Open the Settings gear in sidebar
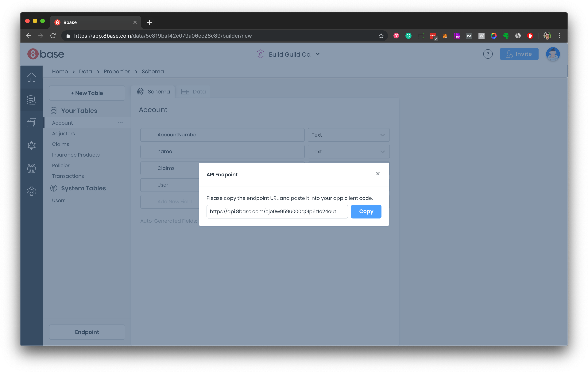Image resolution: width=588 pixels, height=372 pixels. pyautogui.click(x=32, y=191)
